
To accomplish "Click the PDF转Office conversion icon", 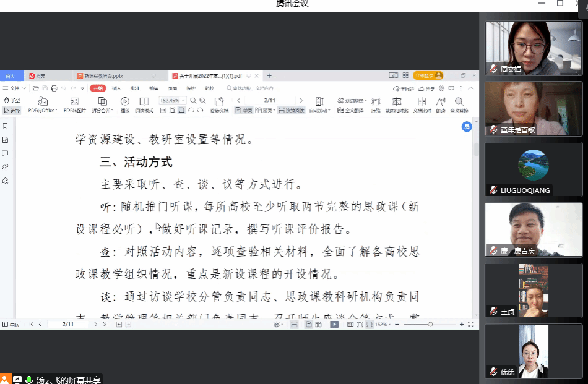I will [42, 101].
